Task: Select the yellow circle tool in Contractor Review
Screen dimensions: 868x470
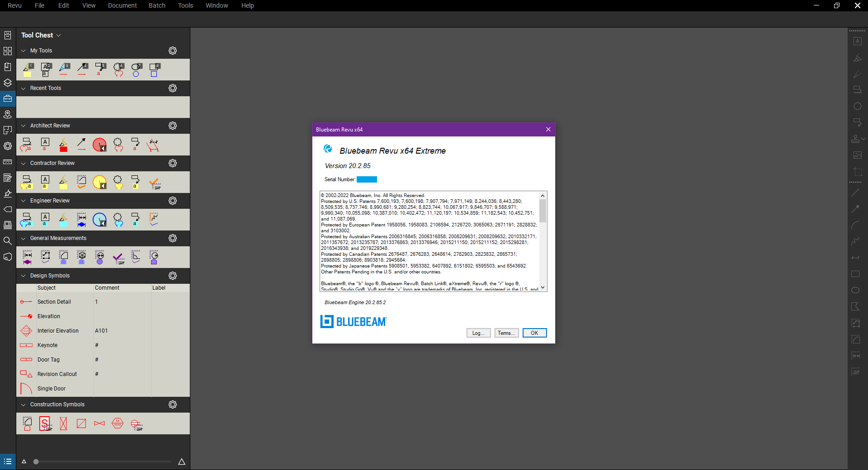Action: 99,182
